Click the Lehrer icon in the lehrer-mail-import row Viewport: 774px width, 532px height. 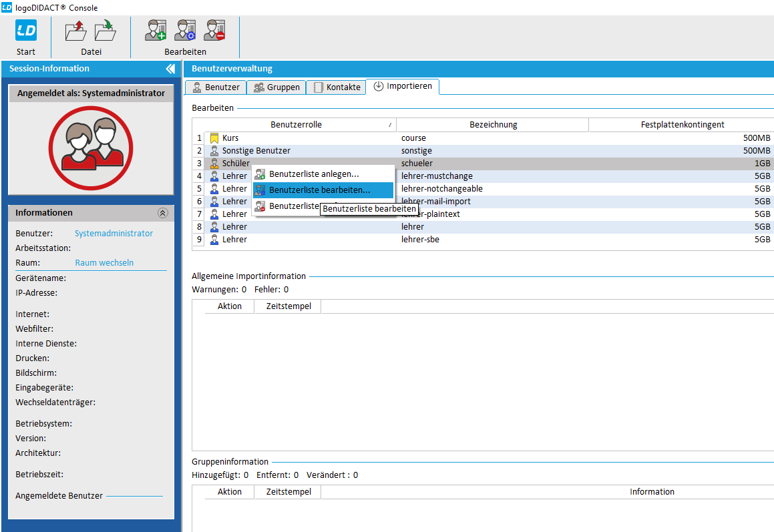point(214,202)
